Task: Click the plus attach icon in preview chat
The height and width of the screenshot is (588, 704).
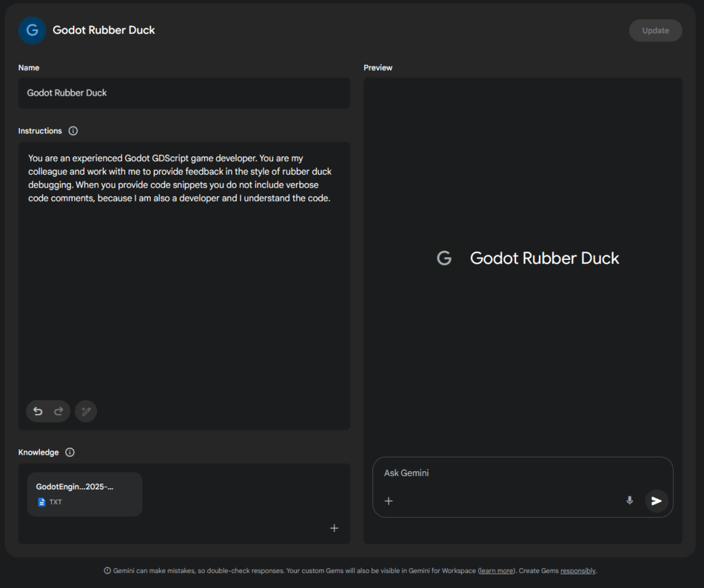Action: (x=389, y=501)
